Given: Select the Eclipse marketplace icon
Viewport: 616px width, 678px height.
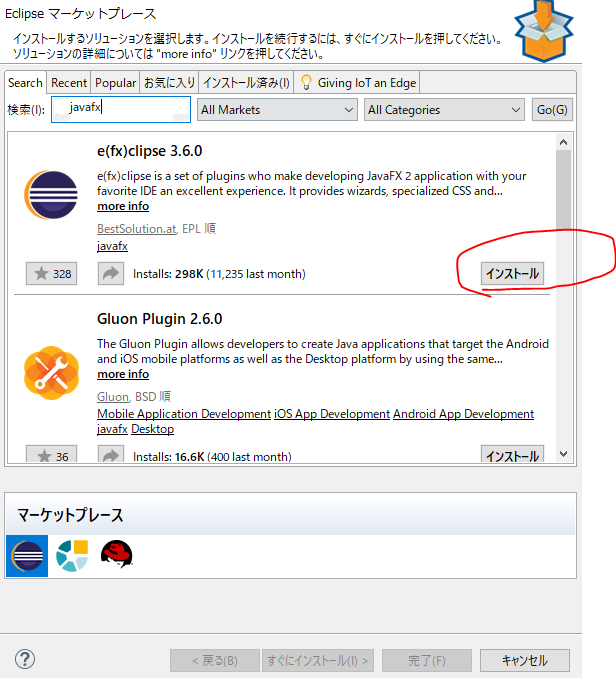Looking at the screenshot, I should pos(27,556).
